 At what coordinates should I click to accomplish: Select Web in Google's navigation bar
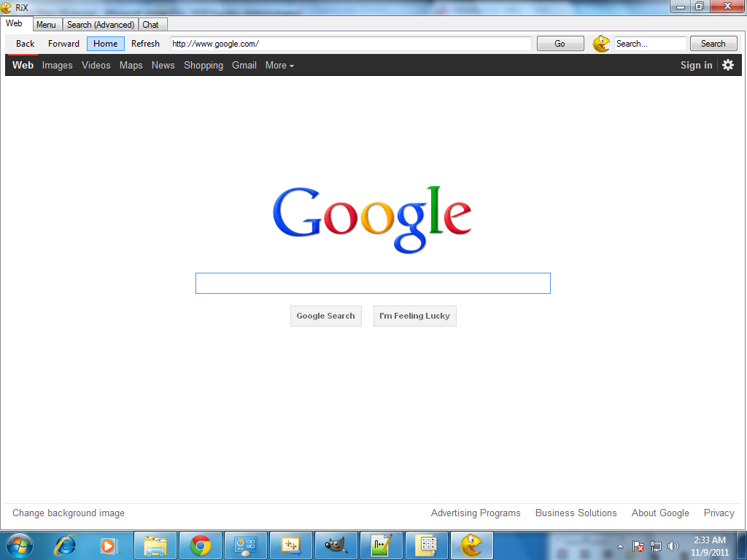23,65
